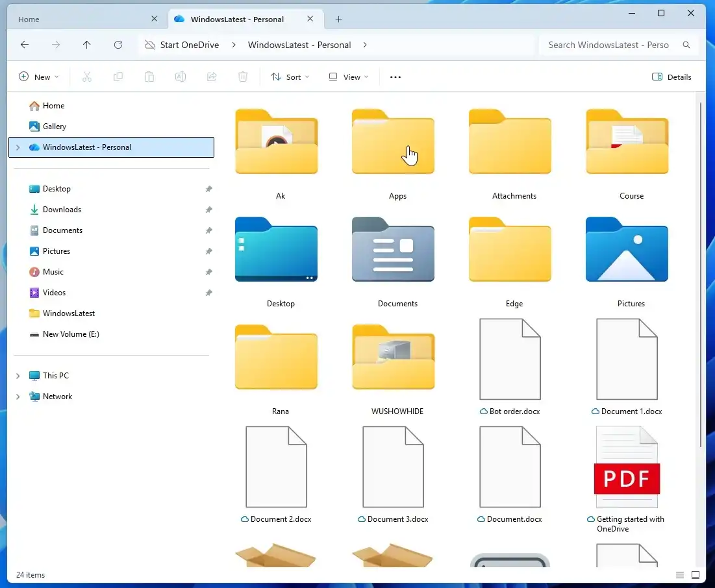Image resolution: width=715 pixels, height=588 pixels.
Task: Select Bot order.docx file
Action: pos(510,367)
